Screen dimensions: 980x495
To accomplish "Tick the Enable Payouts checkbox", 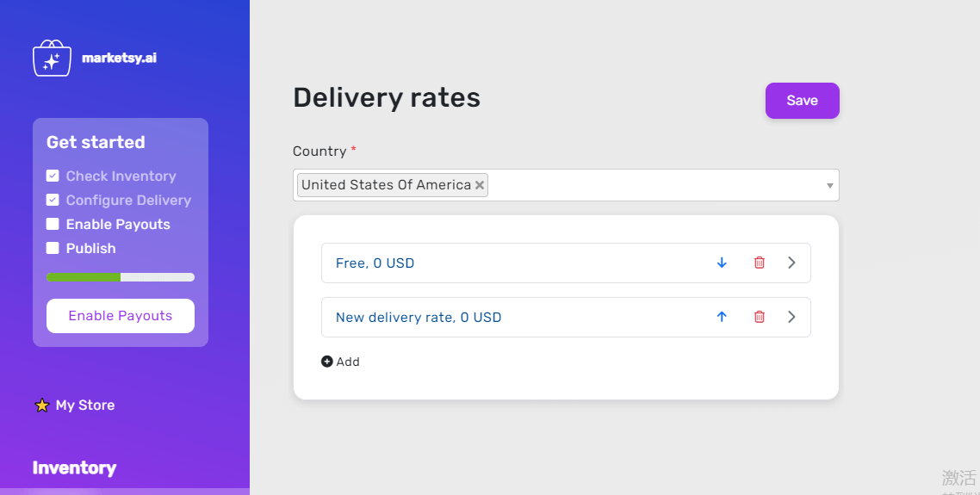I will click(x=53, y=224).
